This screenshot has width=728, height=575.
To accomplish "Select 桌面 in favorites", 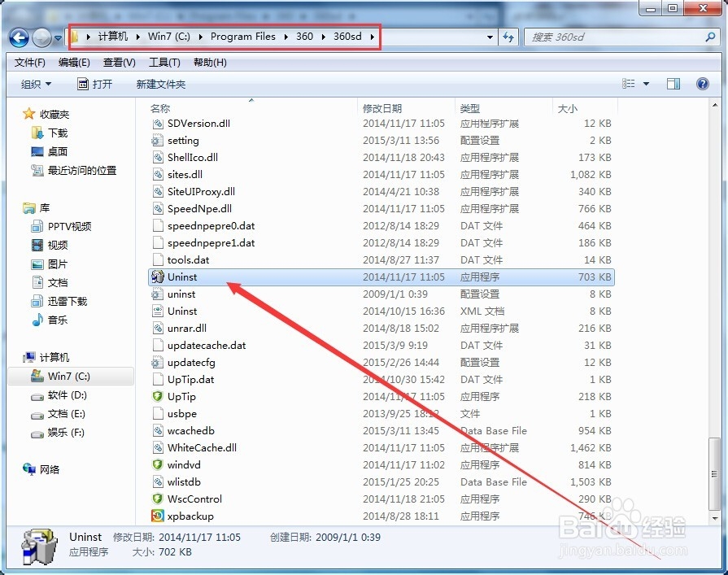I will click(x=50, y=152).
